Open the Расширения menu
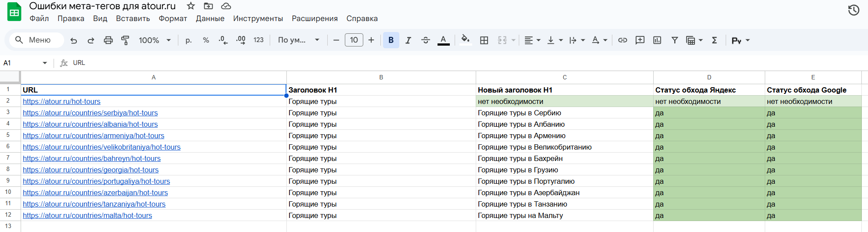This screenshot has width=868, height=232. pyautogui.click(x=315, y=18)
